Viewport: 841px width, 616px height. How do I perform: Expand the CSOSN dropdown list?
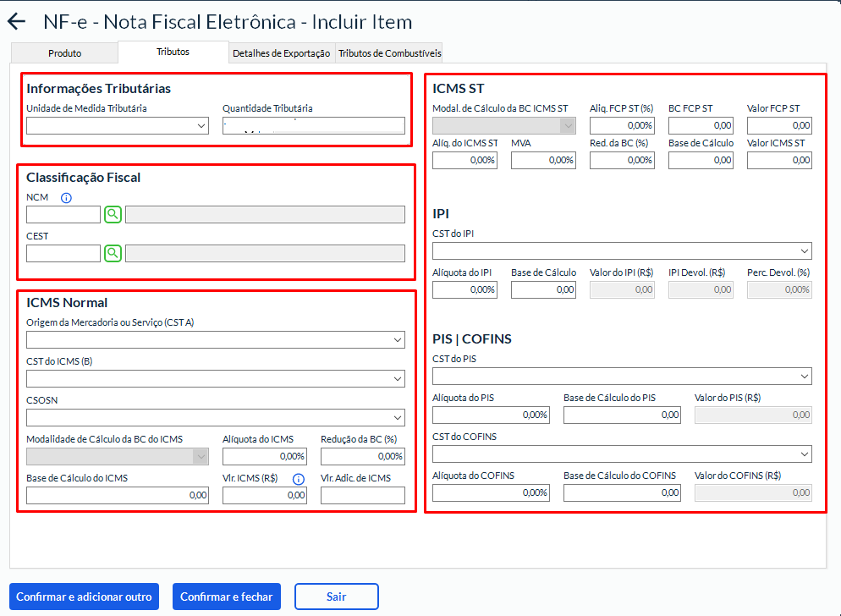(x=216, y=418)
